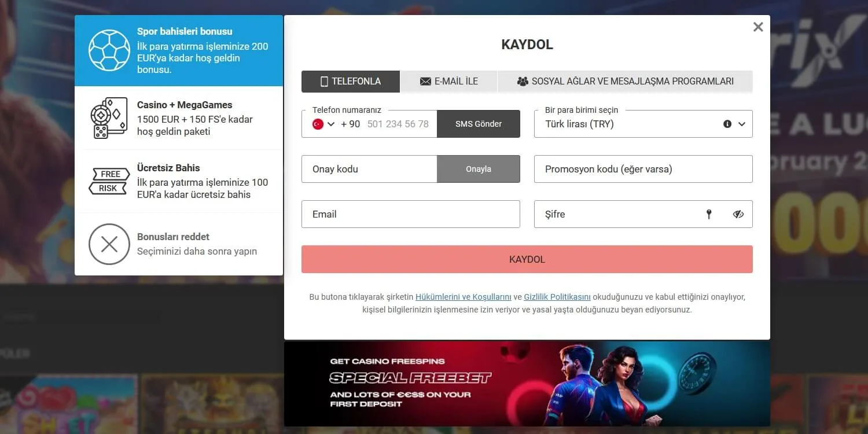Expand the country code dropdown arrow

pyautogui.click(x=331, y=124)
